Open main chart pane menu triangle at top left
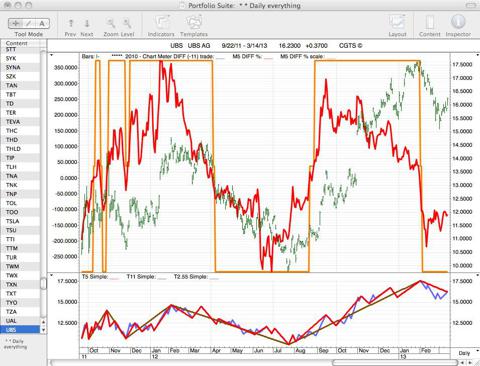The height and width of the screenshot is (366, 480). [x=52, y=55]
